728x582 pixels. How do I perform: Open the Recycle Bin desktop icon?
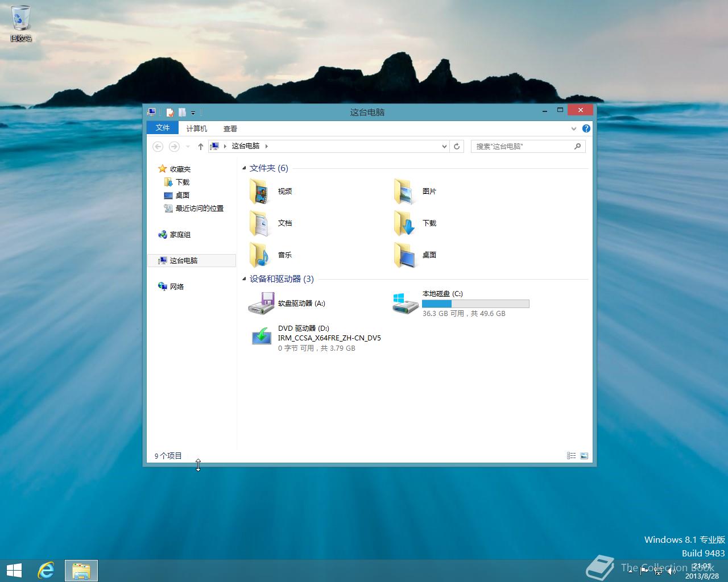click(x=21, y=23)
